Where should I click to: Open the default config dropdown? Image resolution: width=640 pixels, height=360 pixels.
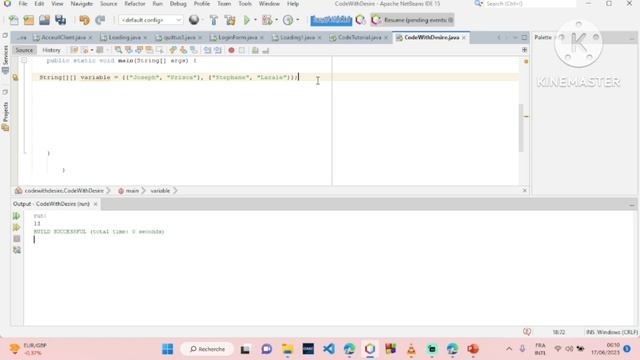151,20
